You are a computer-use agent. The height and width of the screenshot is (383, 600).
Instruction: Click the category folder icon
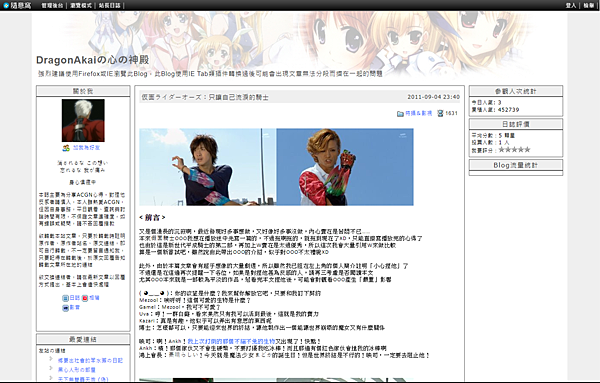point(400,114)
